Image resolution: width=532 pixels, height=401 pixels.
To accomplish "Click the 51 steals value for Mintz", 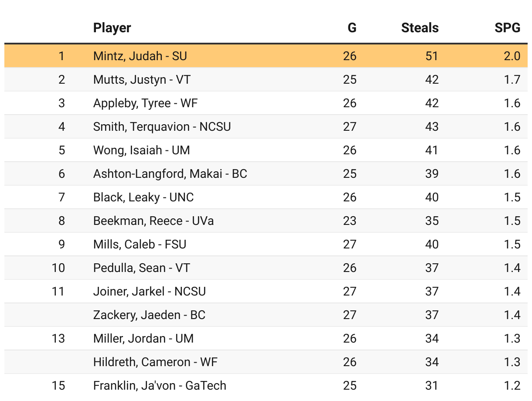I will 432,56.
